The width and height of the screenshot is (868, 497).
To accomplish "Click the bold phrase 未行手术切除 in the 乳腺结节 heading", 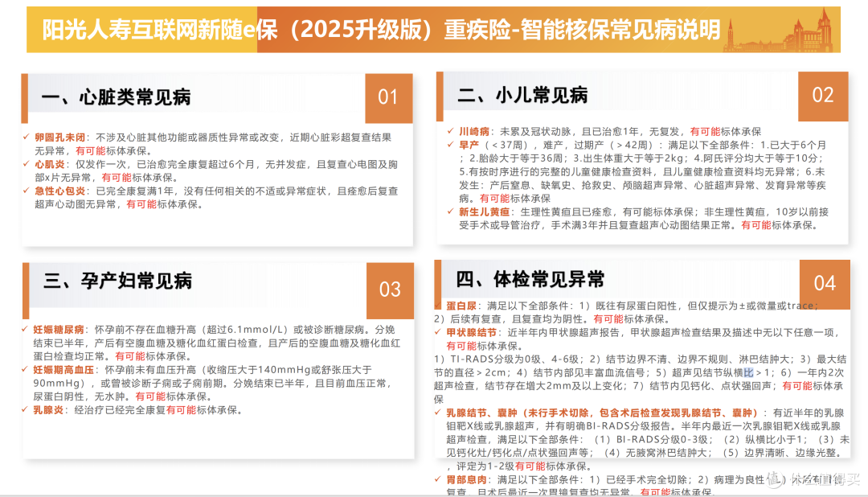I will (x=559, y=413).
